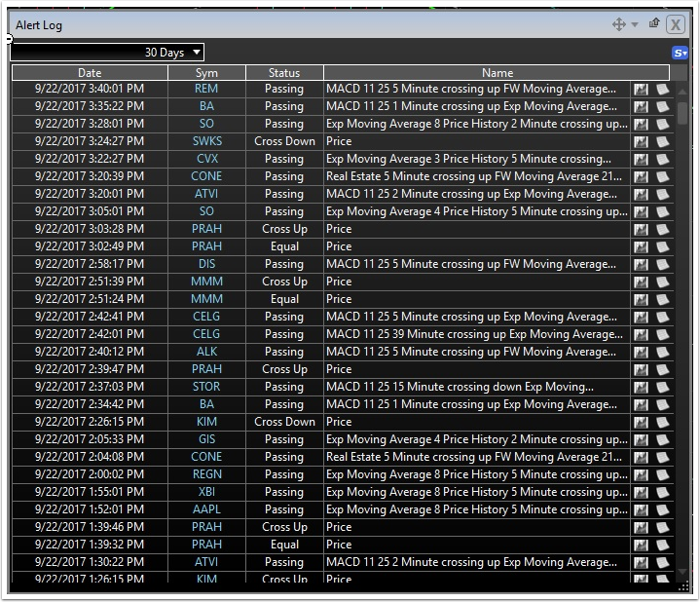Open chart icon for REGN 2:00:02 PM row
Screen dimensions: 700x602
[641, 474]
